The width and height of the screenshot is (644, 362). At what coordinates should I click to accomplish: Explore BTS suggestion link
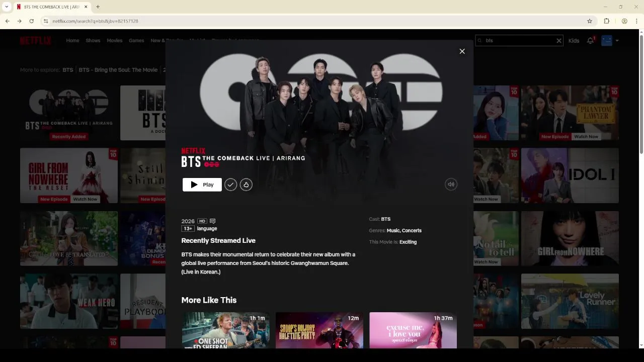tap(68, 70)
